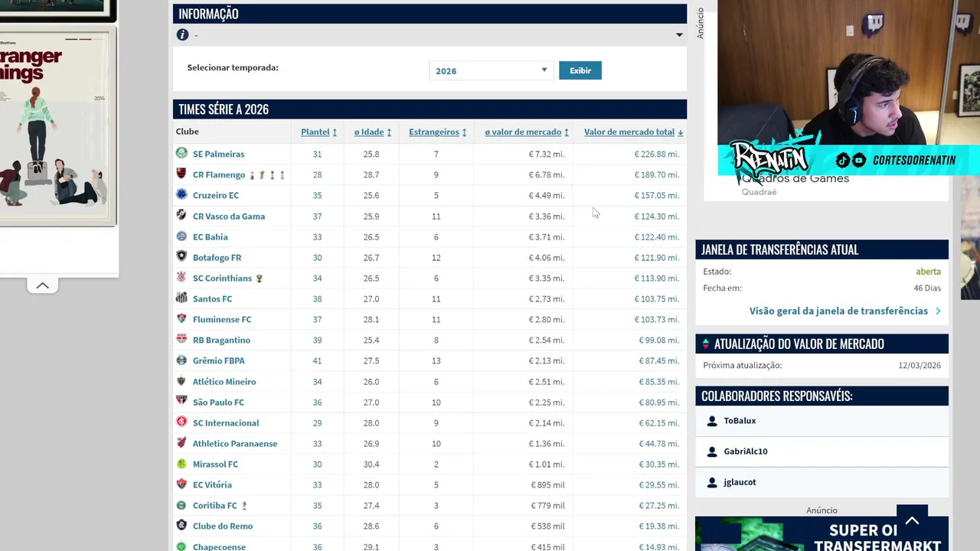
Task: Click the Grêmio FBPA crest icon
Action: point(181,360)
